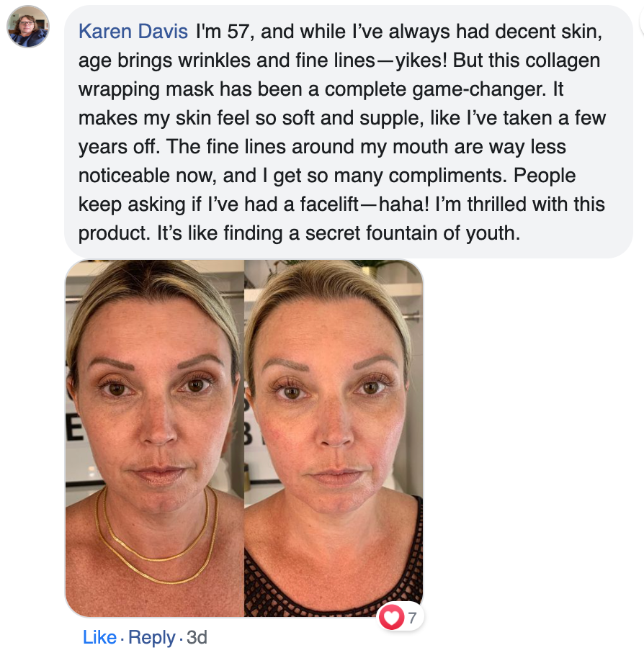This screenshot has height=658, width=644.
Task: Open Karen Davis's profile picture avatar
Action: pos(28,27)
